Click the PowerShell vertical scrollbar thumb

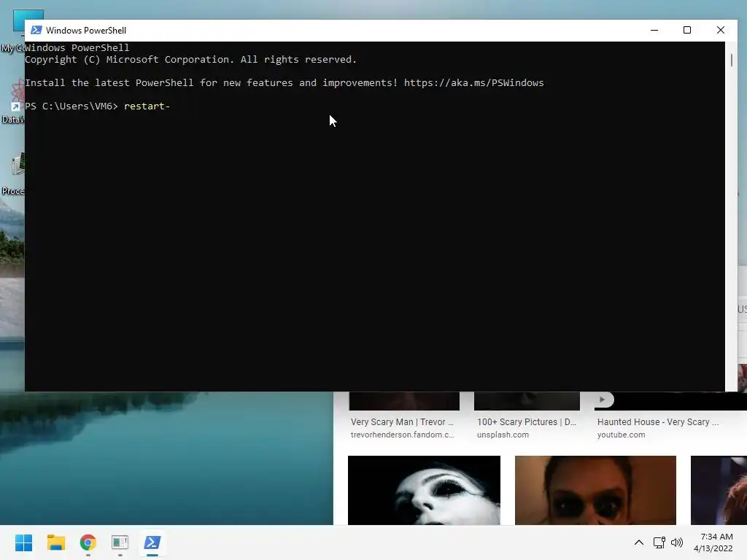731,60
